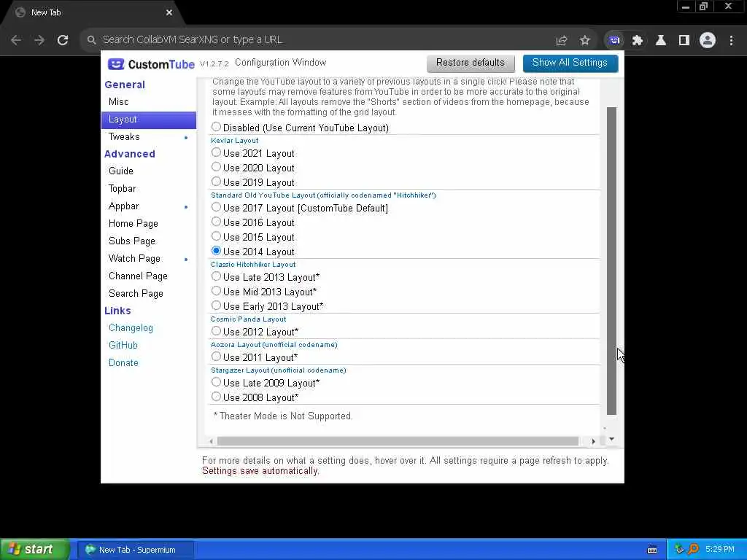
Task: Open the browser three-dot menu
Action: click(x=731, y=41)
